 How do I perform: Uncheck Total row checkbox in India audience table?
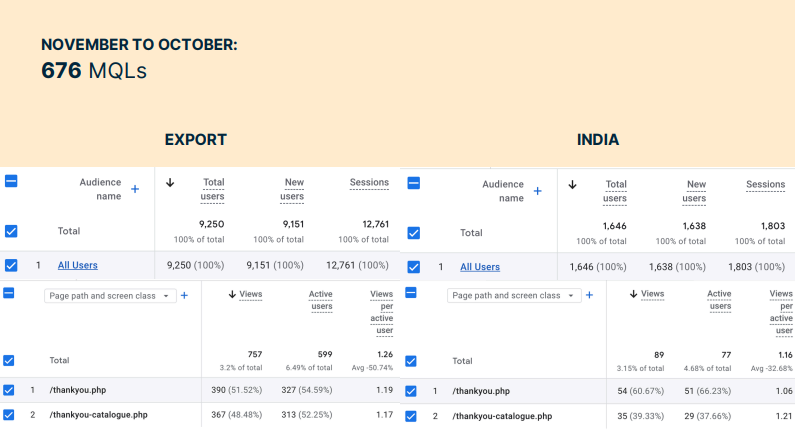tap(414, 233)
